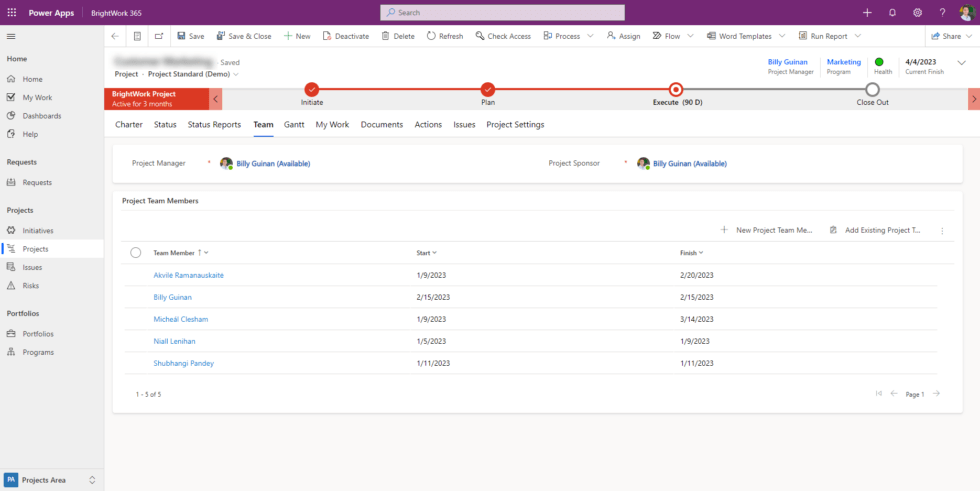Click the search box in header
Screen dimensions: 980x491
click(x=502, y=12)
